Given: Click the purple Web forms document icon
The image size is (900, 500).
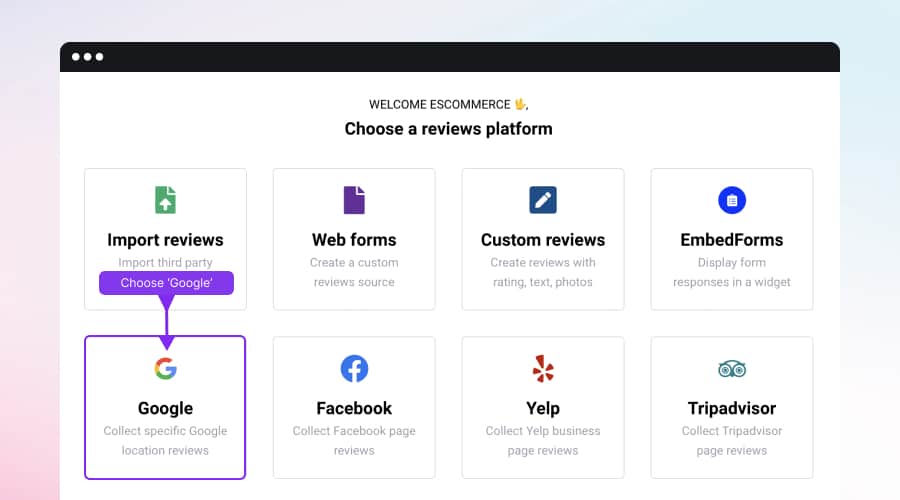Looking at the screenshot, I should tap(354, 200).
